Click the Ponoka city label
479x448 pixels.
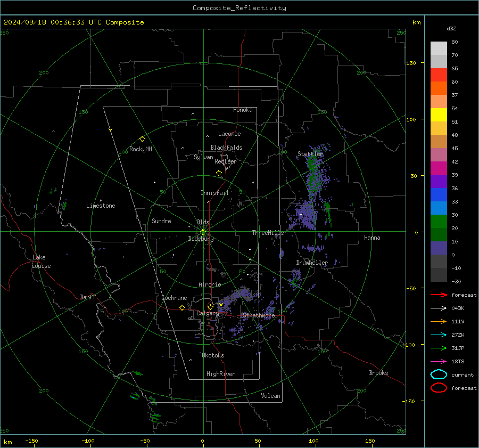(x=243, y=110)
